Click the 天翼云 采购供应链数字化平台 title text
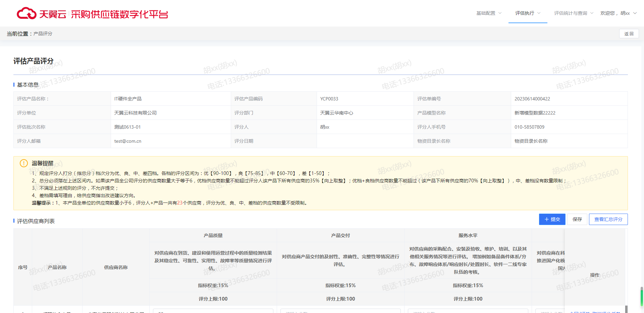Viewport: 644px width, 313px height. (x=104, y=14)
